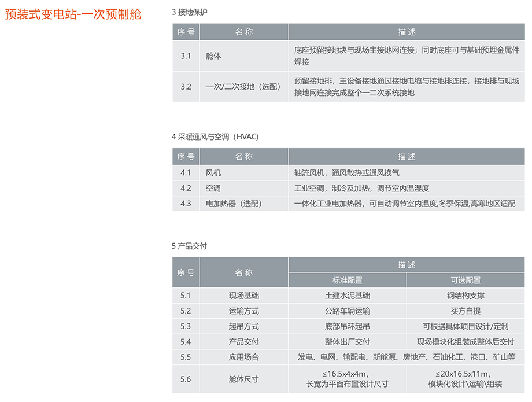Select the 4 采暖通风与空调（HVAC）heading
The width and height of the screenshot is (532, 402).
[x=215, y=137]
